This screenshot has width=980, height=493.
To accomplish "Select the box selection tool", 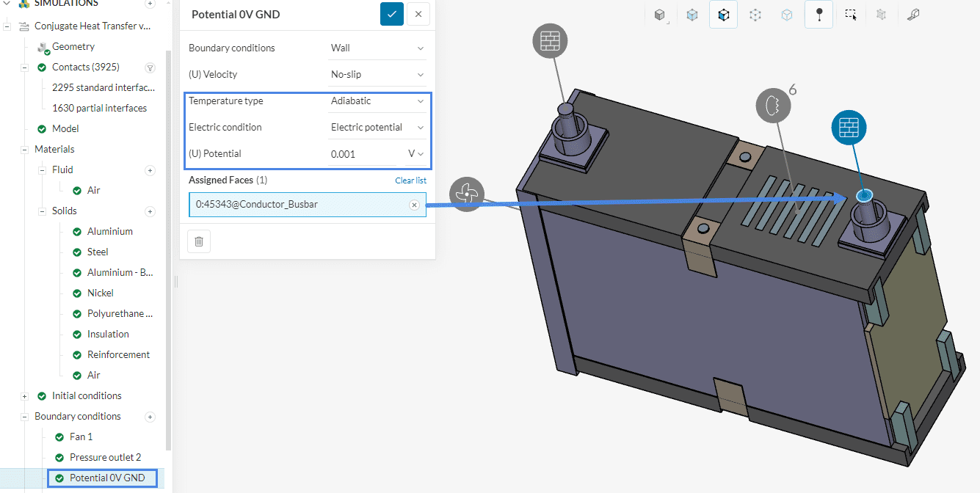I will coord(850,14).
